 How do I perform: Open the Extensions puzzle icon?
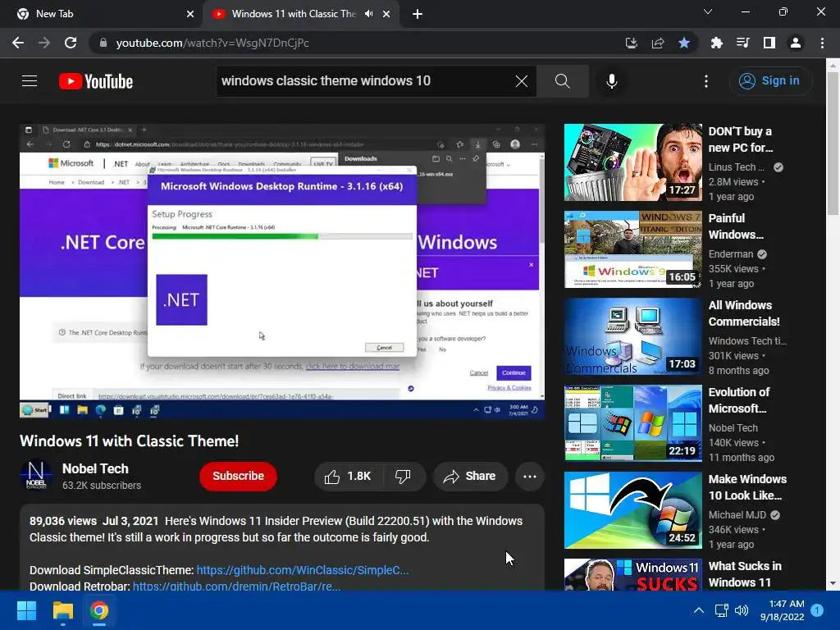tap(716, 43)
